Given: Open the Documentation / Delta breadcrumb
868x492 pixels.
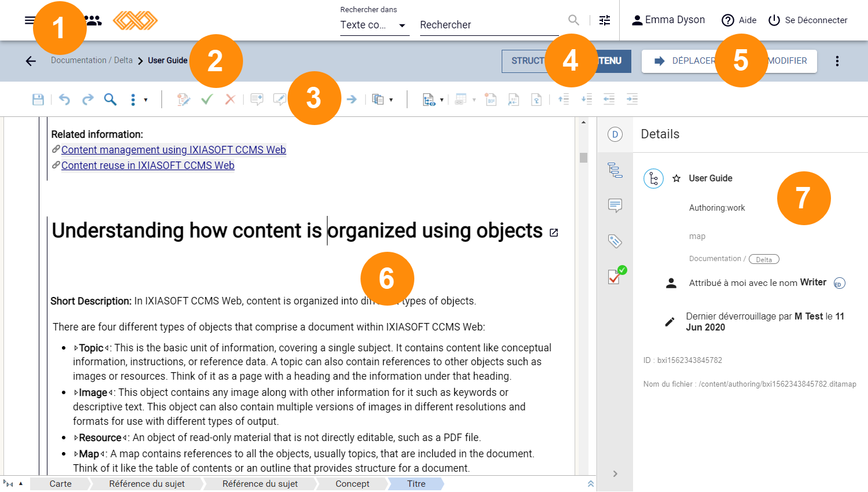Looking at the screenshot, I should [x=91, y=60].
